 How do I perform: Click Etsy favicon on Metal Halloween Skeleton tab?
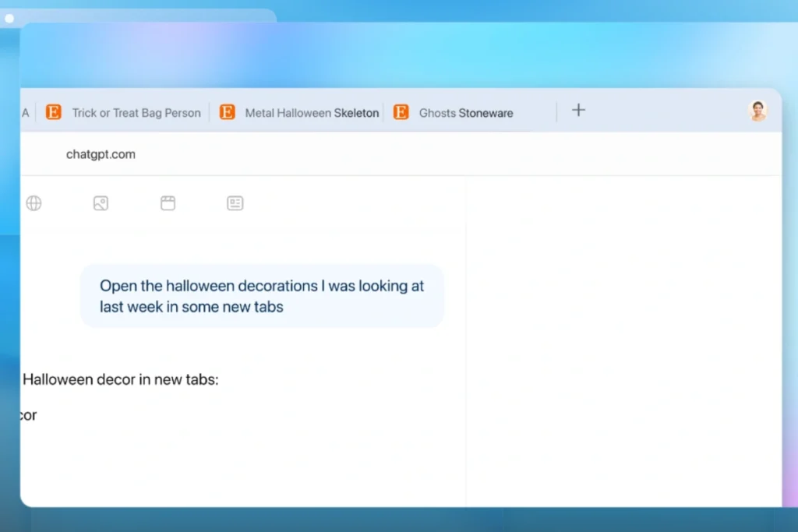[x=227, y=112]
